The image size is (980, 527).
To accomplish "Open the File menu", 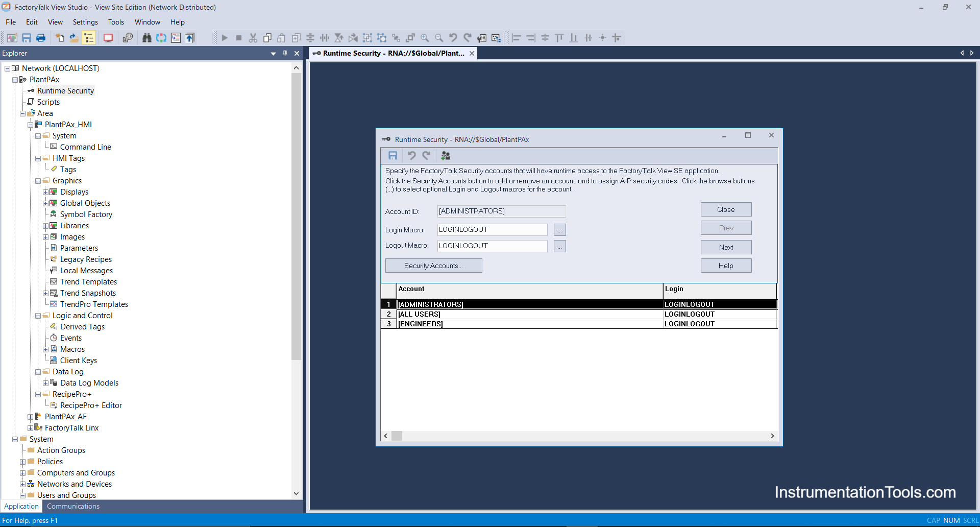I will pos(11,22).
